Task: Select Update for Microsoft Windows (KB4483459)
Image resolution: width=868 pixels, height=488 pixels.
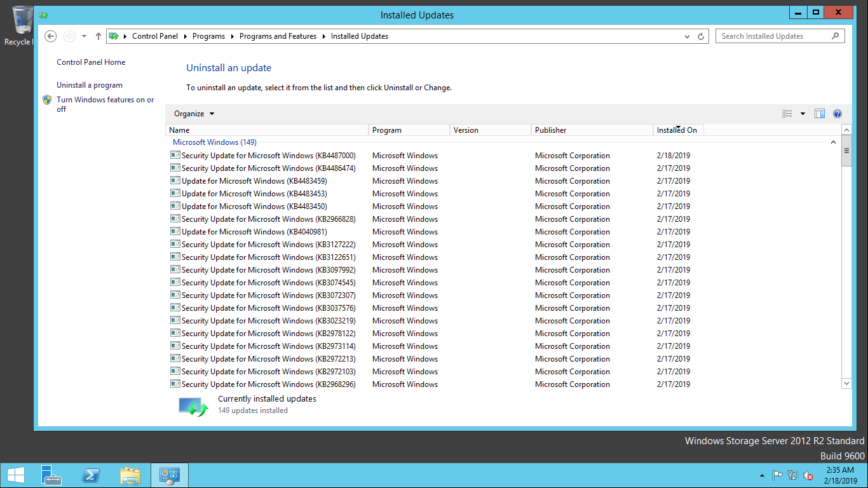Action: (254, 181)
